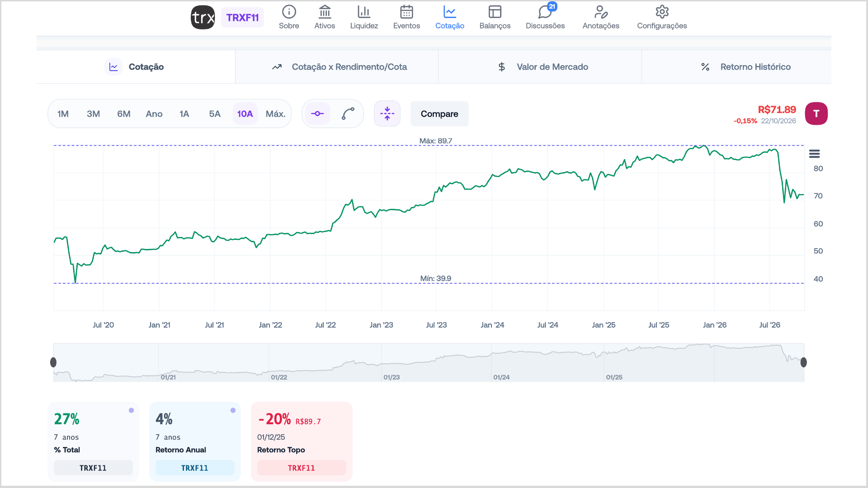The width and height of the screenshot is (868, 488).
Task: Click the -20% Retorno Topo value
Action: click(x=274, y=419)
